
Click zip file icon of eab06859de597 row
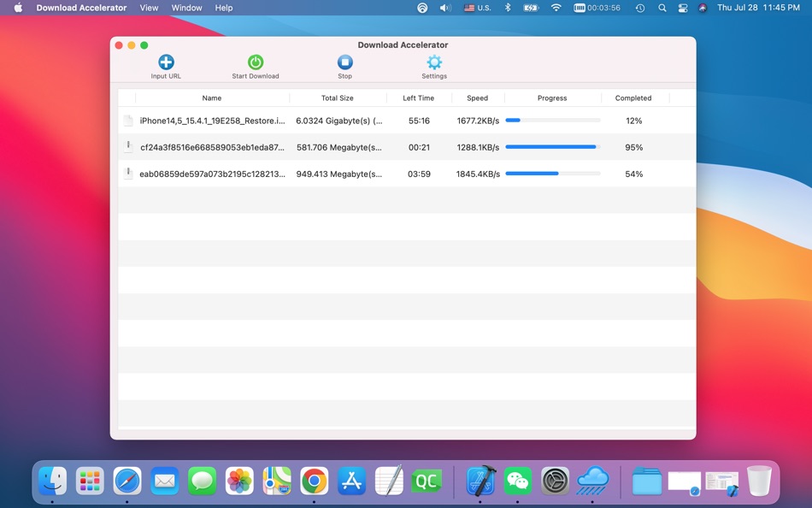[x=128, y=174]
